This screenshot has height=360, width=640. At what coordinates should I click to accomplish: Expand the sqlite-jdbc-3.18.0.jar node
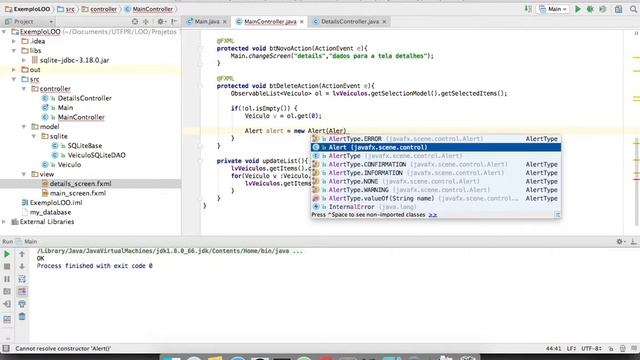point(24,60)
